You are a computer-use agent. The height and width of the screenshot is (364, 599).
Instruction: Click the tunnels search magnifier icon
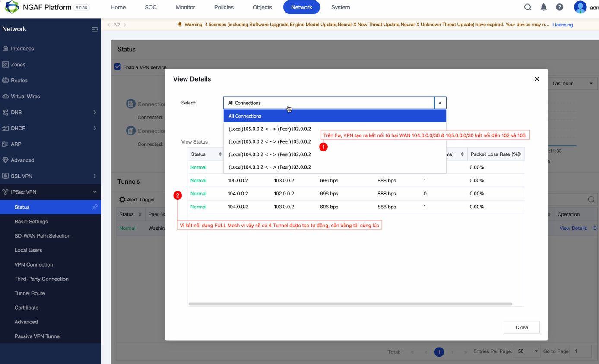(591, 200)
